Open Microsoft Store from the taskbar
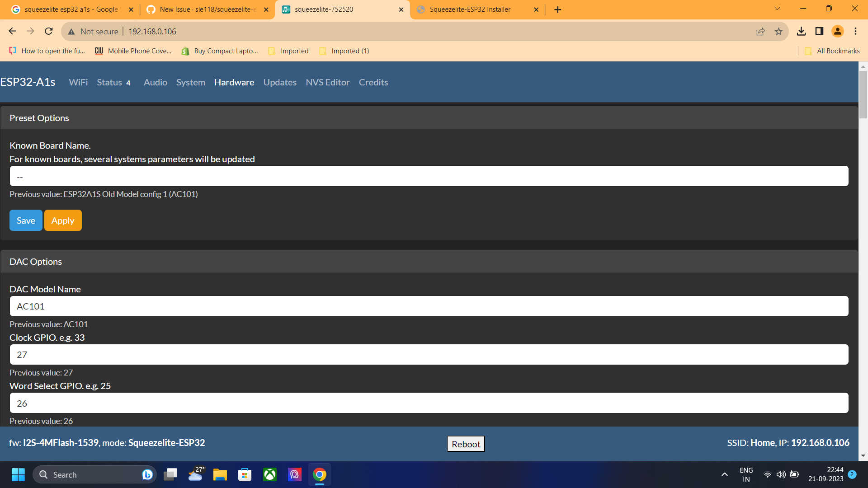Viewport: 868px width, 488px height. pyautogui.click(x=245, y=474)
